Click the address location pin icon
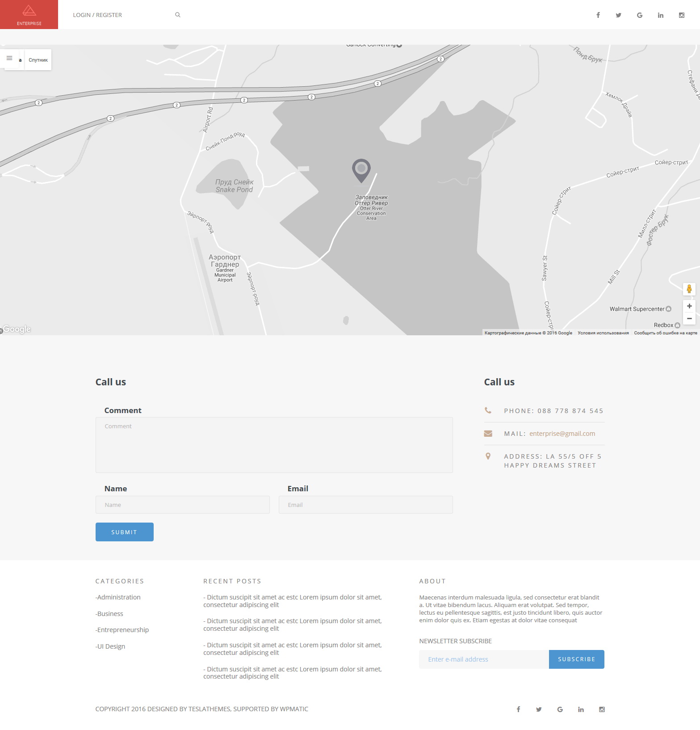This screenshot has width=700, height=730. [488, 456]
